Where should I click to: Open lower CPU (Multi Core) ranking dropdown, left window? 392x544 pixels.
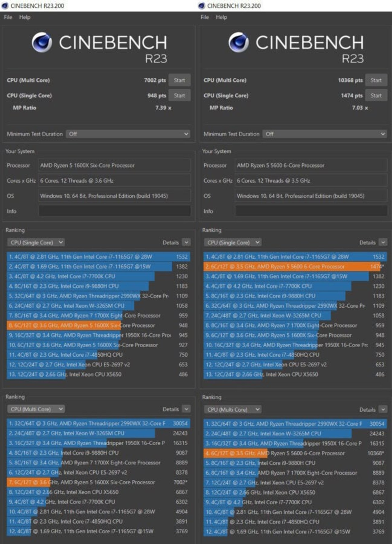36,409
